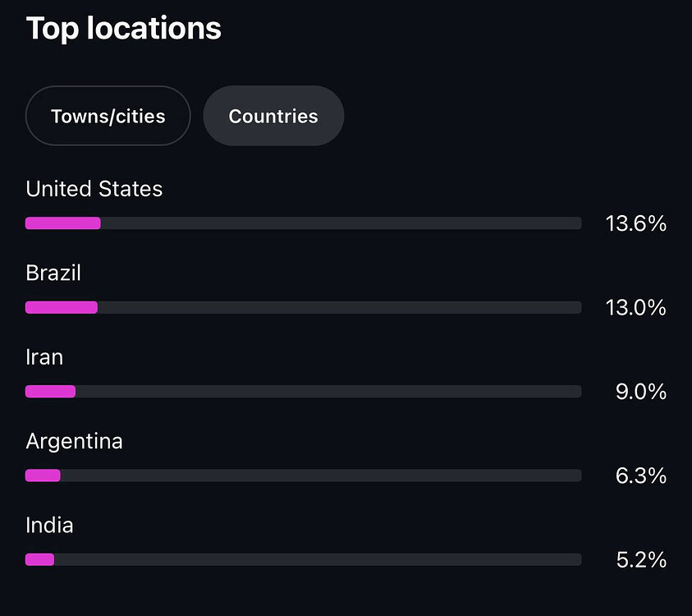Click the Iran country label
Image resolution: width=692 pixels, height=616 pixels.
pyautogui.click(x=44, y=356)
